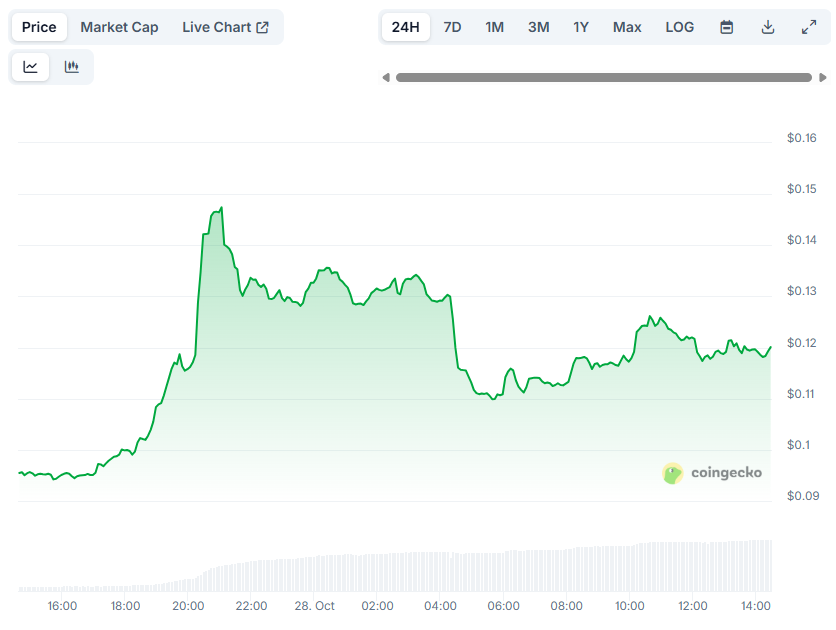
Task: Click the 02:00 time axis label
Action: (x=377, y=606)
